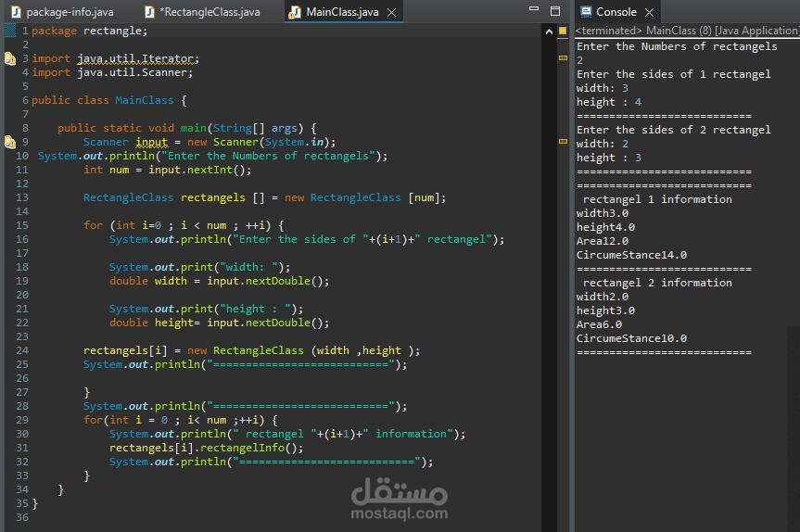Click the class name 'MainClass' in the declaration

(x=145, y=100)
